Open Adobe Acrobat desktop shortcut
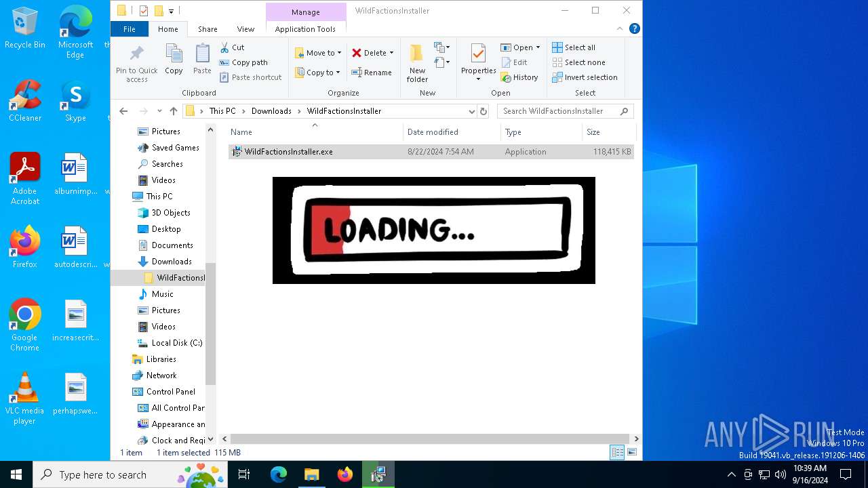 [25, 179]
